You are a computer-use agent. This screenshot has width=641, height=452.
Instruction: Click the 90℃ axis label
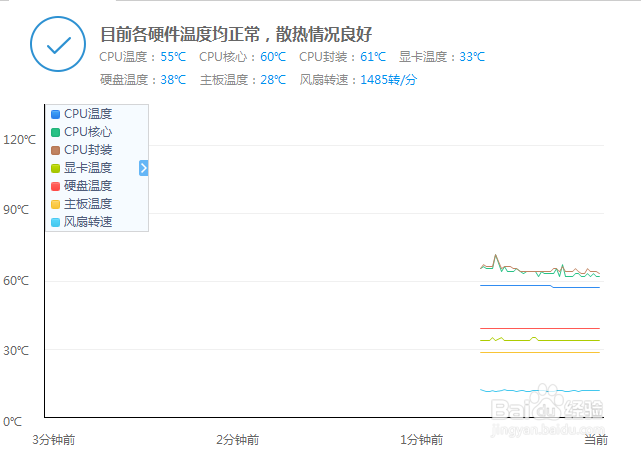coord(16,210)
